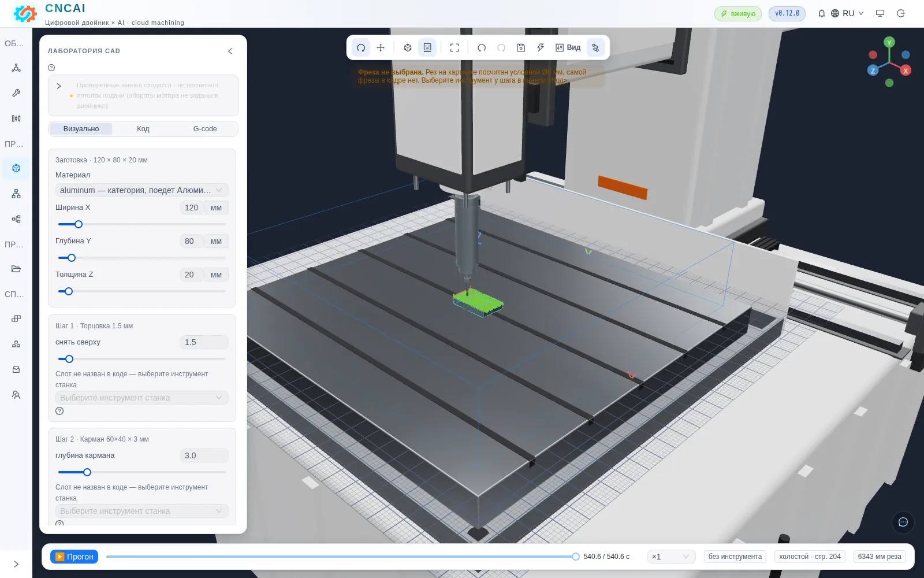924x578 pixels.
Task: Open the network nodes icon in sidebar
Action: point(16,68)
